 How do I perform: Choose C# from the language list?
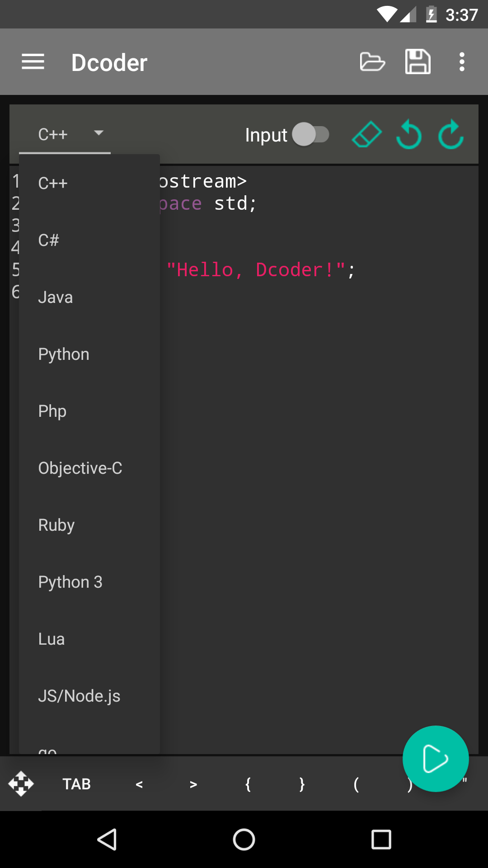(x=89, y=240)
